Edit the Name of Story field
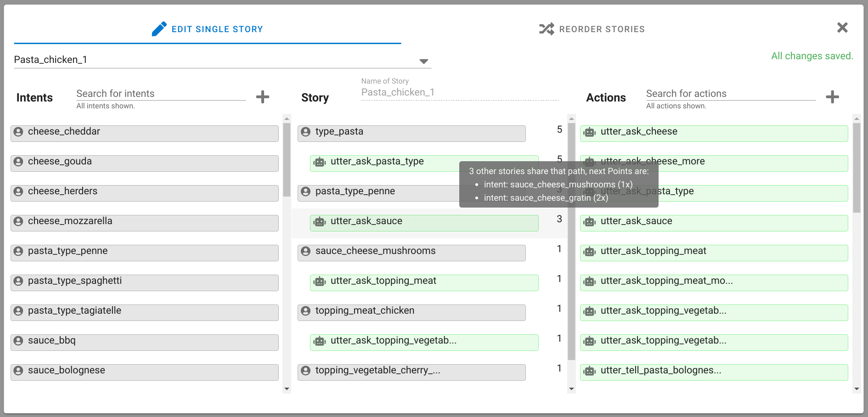Screen dimensions: 868x417 coord(459,93)
